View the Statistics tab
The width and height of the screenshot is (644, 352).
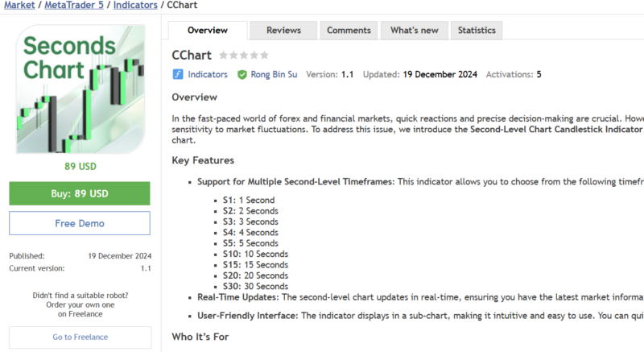pyautogui.click(x=477, y=31)
